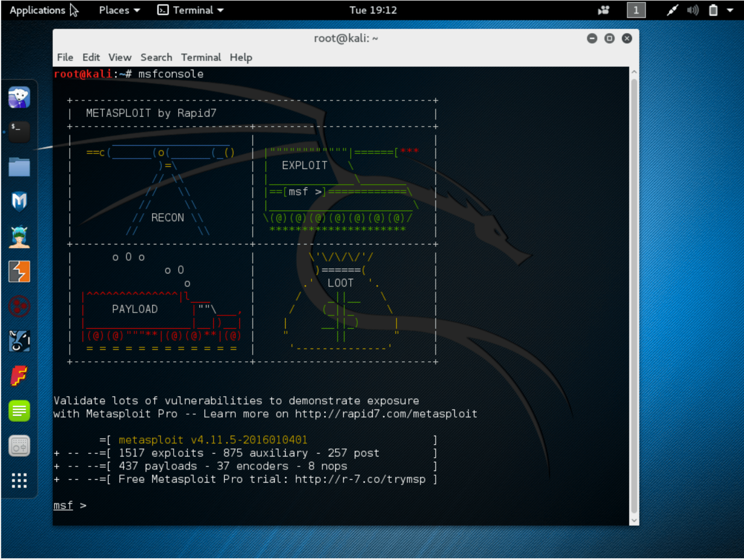The image size is (744, 560).
Task: Open the Search menu in the terminal
Action: [x=156, y=57]
